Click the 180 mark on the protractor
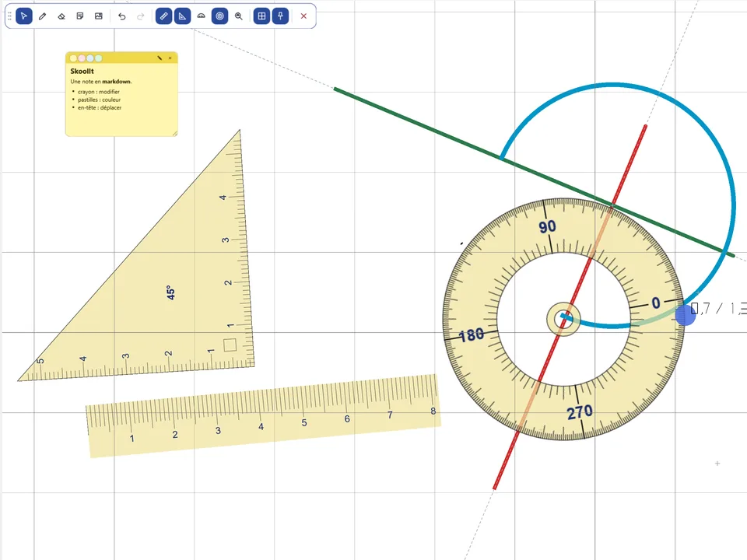The height and width of the screenshot is (560, 747). click(472, 334)
